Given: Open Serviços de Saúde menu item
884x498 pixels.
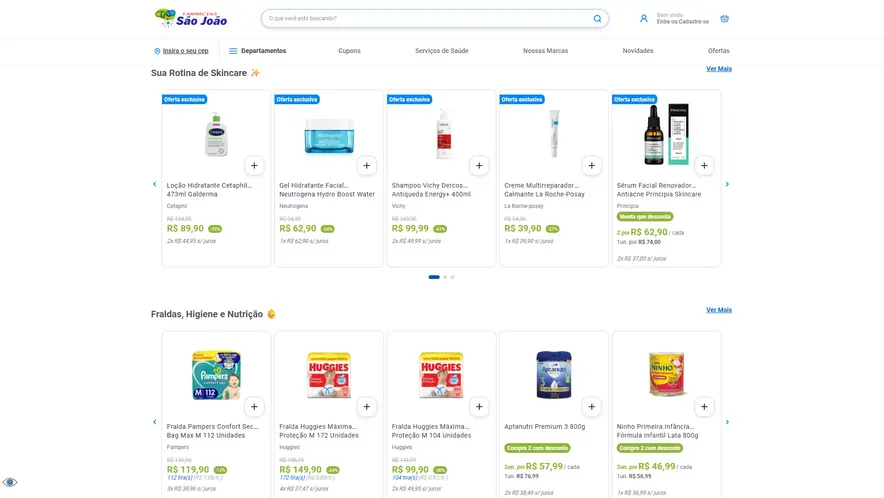Looking at the screenshot, I should point(441,51).
